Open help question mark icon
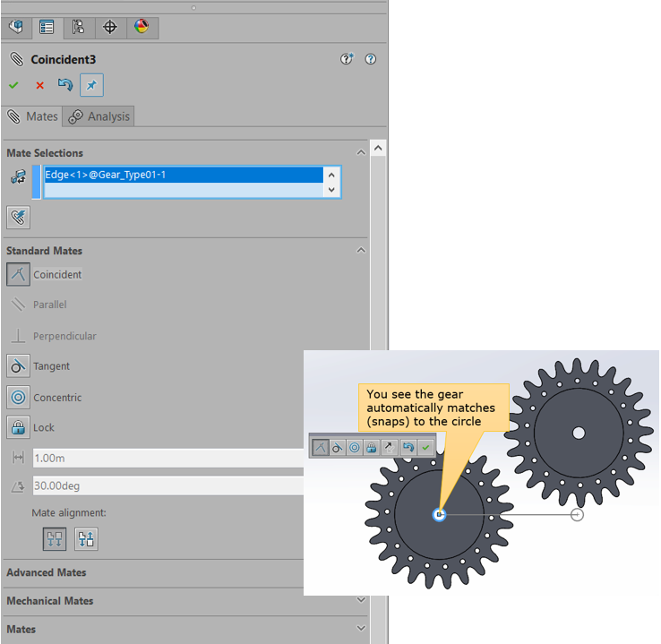The image size is (661, 644). click(371, 59)
